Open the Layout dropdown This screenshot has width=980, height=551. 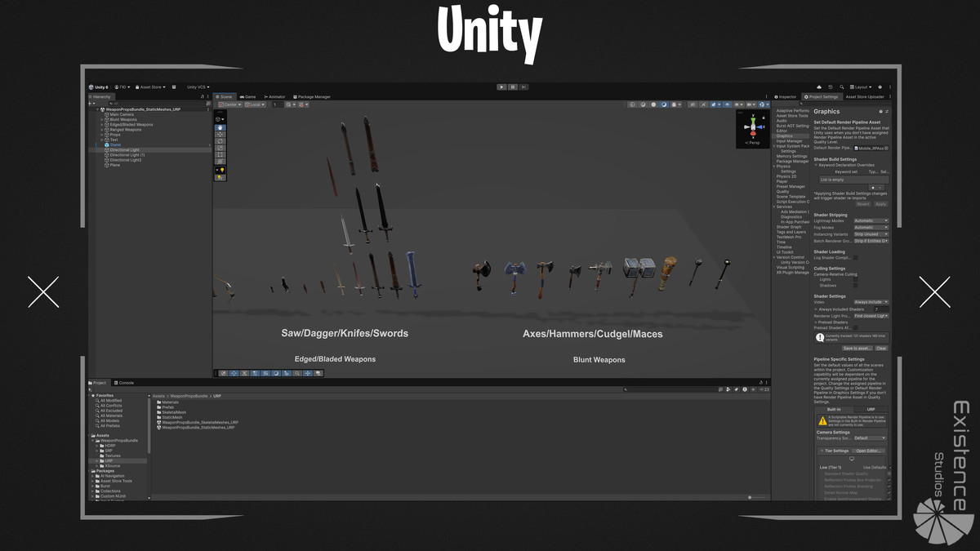861,87
